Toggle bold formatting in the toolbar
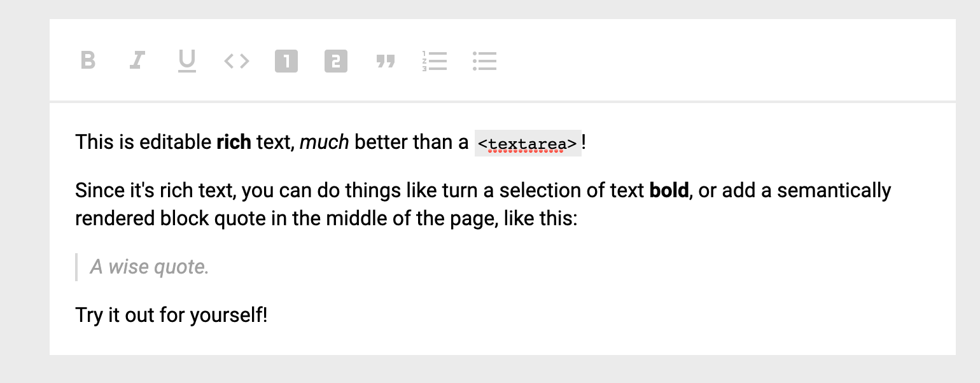Viewport: 980px width, 383px height. pos(88,61)
